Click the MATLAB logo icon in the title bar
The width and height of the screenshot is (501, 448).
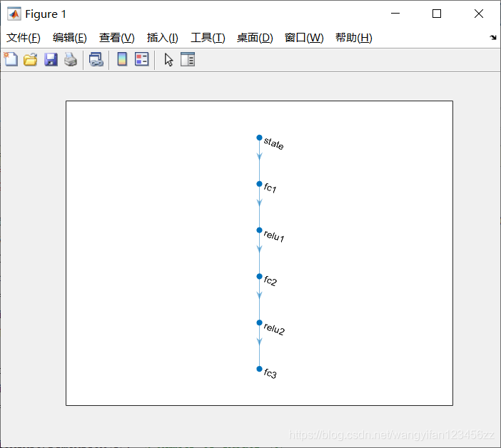point(14,14)
